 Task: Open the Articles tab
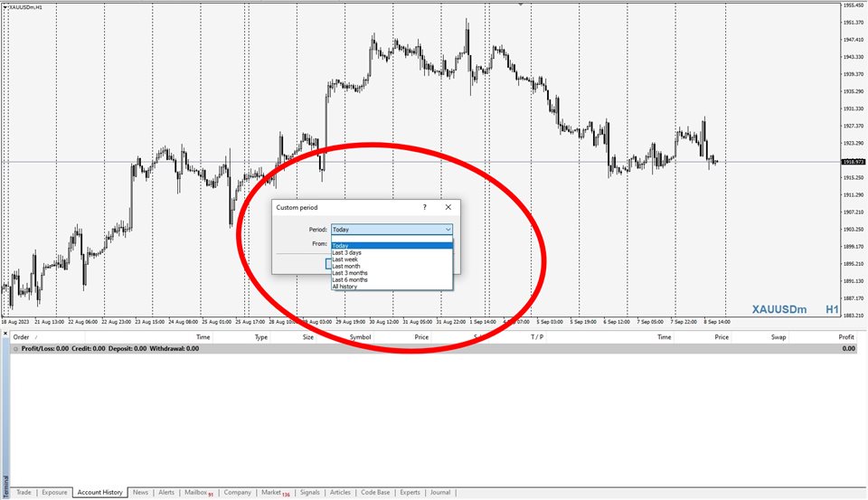341,492
